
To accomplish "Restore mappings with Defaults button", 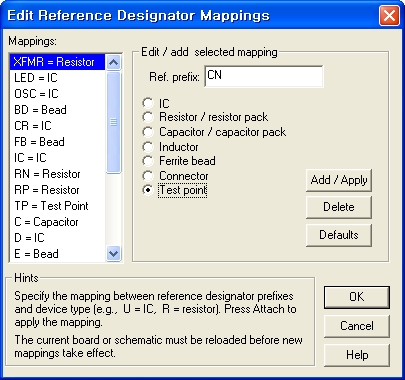I will click(x=339, y=235).
